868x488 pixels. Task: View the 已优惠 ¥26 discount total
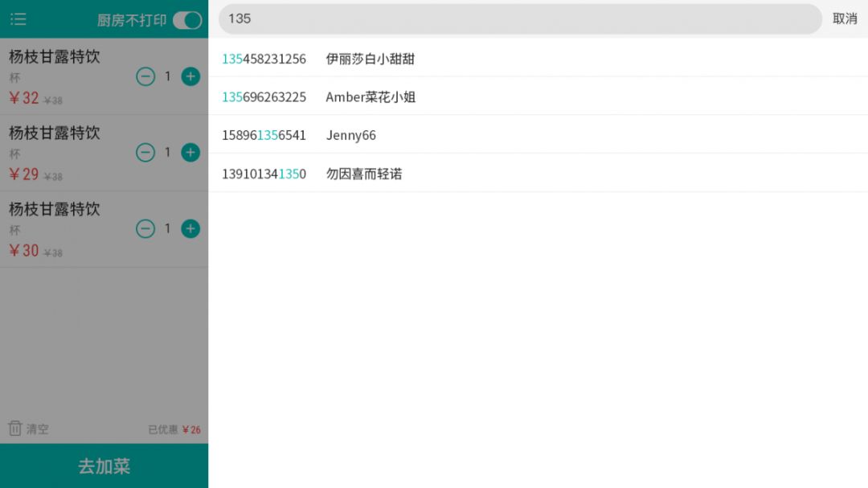[x=174, y=430]
